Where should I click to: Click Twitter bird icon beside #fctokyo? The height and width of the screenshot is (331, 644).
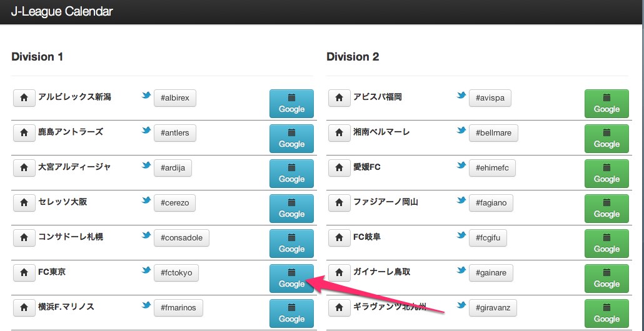click(146, 269)
